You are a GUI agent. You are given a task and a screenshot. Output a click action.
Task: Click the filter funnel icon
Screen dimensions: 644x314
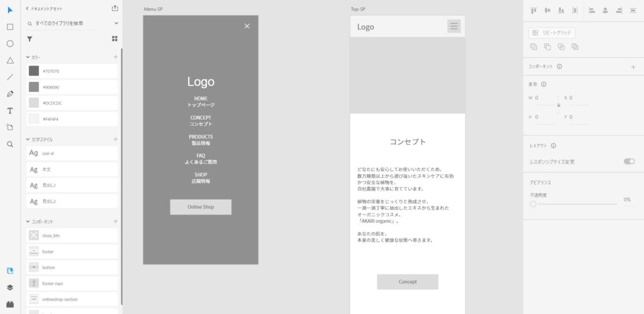point(30,39)
